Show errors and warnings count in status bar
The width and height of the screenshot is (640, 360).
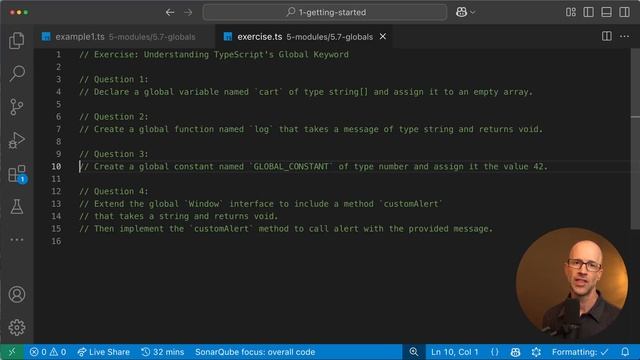tap(48, 352)
